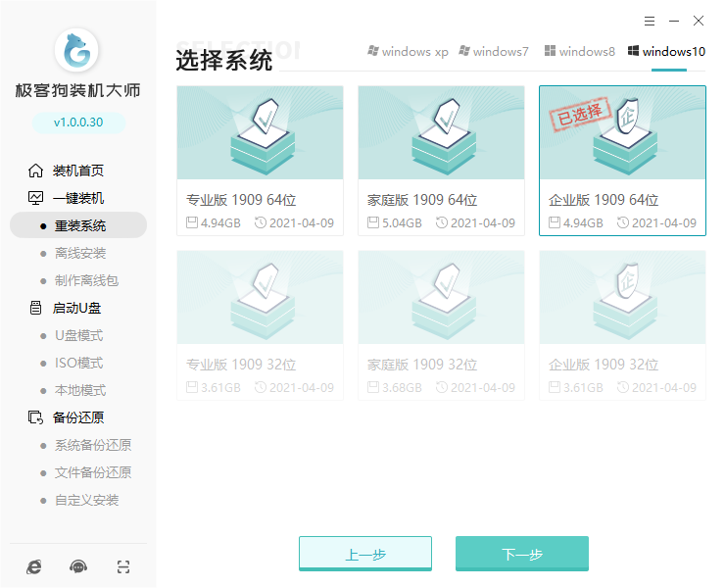725x588 pixels.
Task: Click the 启动U盘 drive icon
Action: click(36, 308)
